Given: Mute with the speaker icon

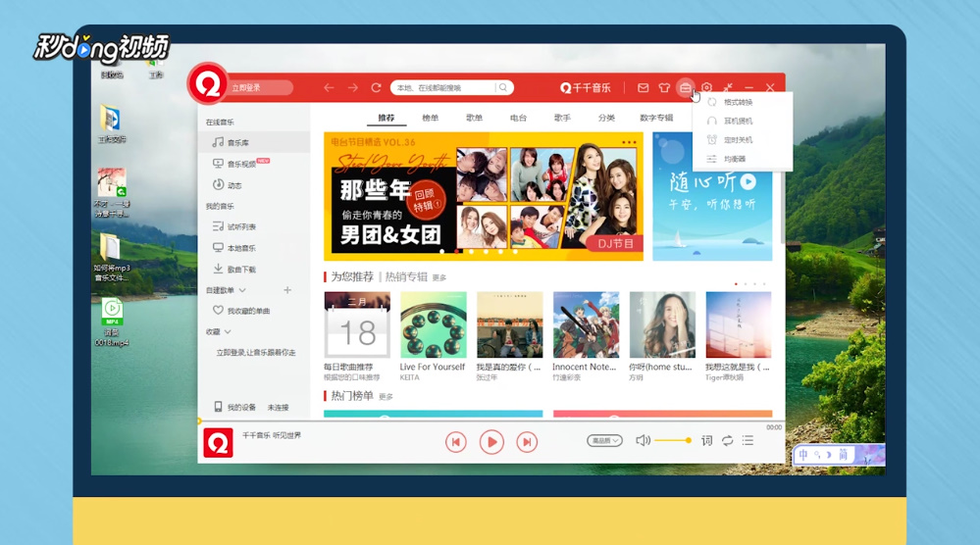Looking at the screenshot, I should point(643,441).
